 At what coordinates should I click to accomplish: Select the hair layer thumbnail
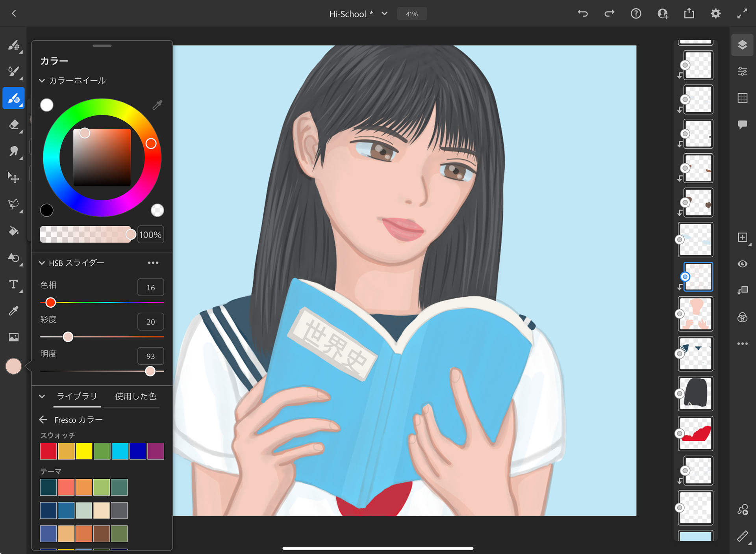(696, 394)
